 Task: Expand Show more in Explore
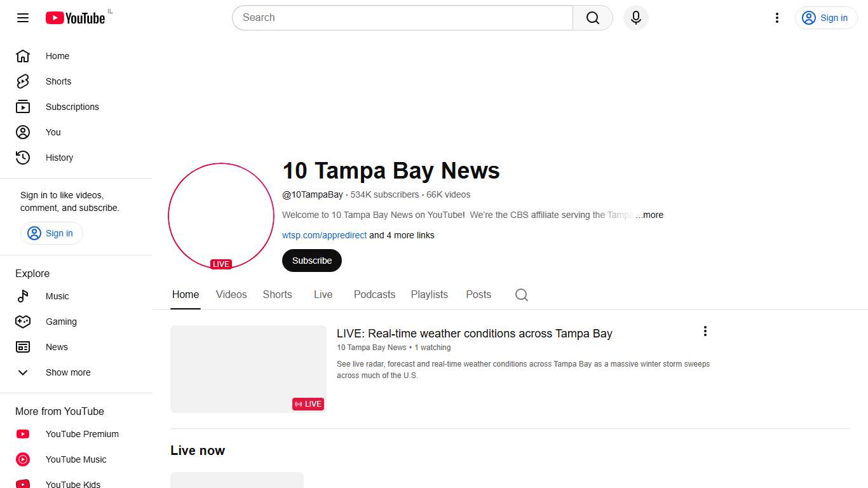(x=67, y=372)
